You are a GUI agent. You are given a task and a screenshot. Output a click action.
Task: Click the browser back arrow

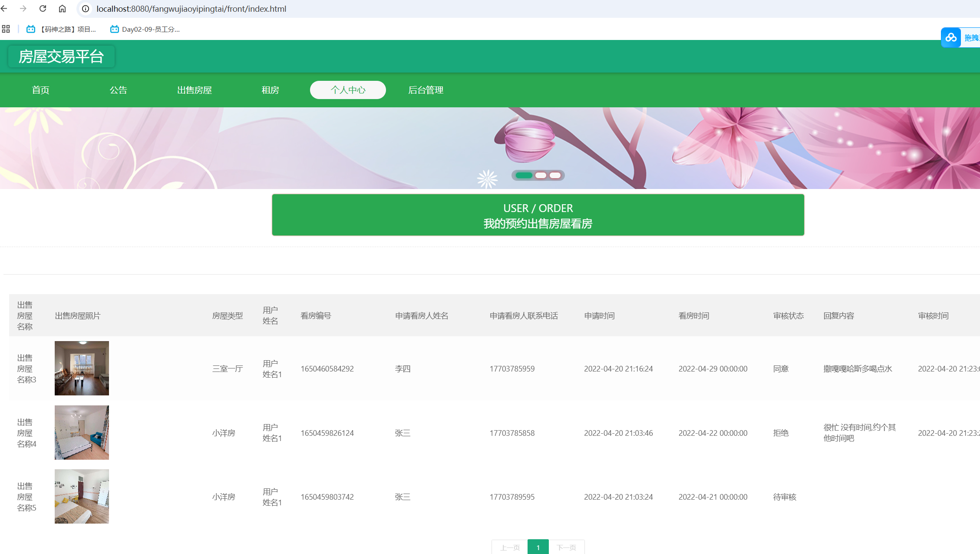(4, 9)
